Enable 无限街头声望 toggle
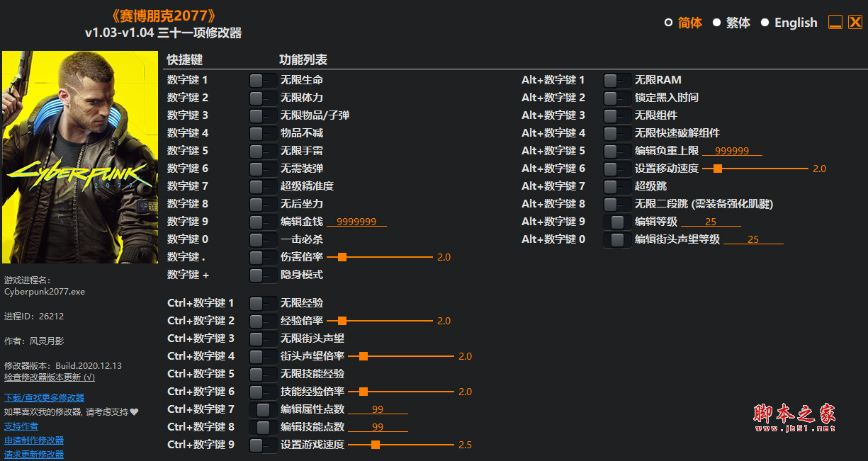 click(x=263, y=338)
